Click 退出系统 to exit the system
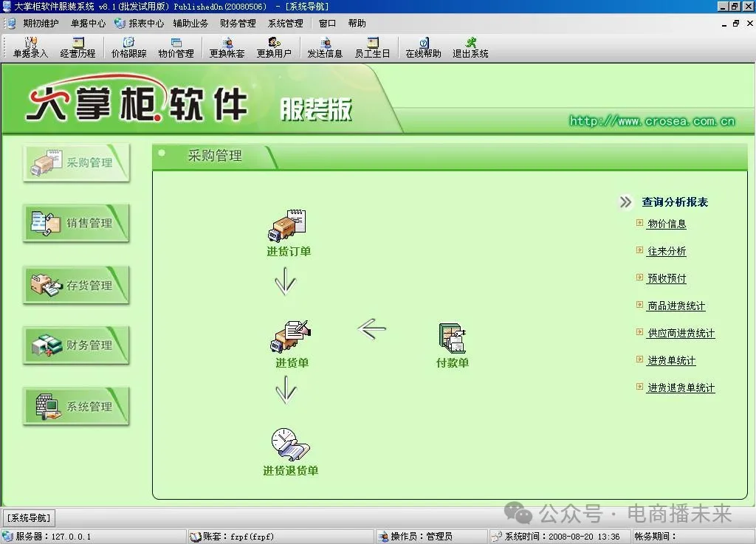 [470, 48]
